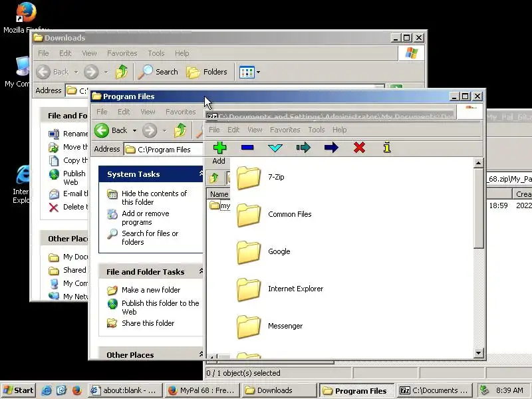Image resolution: width=532 pixels, height=399 pixels.
Task: Click the green plus Add icon in 7-Zip
Action: pos(219,148)
